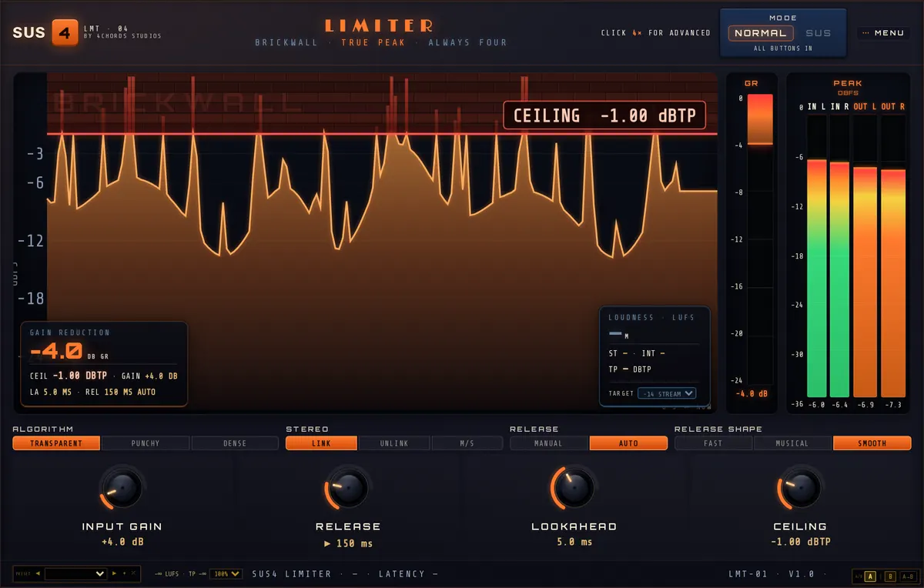The image size is (924, 588).
Task: Choose MUSICAL release shape
Action: click(792, 443)
